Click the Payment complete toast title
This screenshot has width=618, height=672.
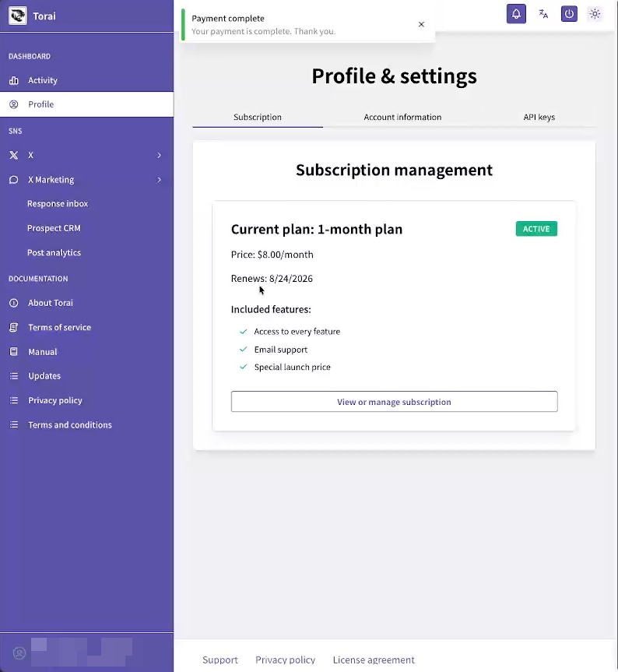(x=228, y=19)
